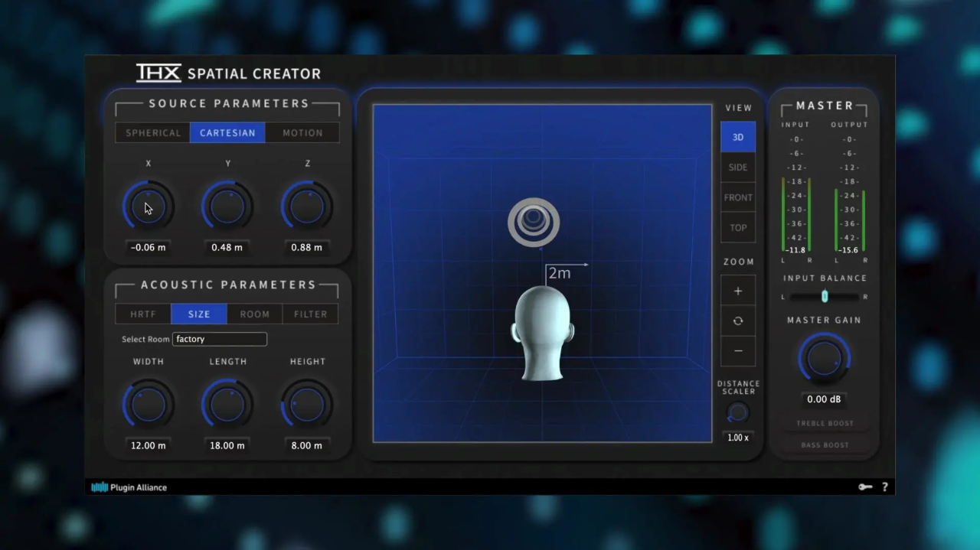The width and height of the screenshot is (980, 550).
Task: Open the Room tab under Acoustic Parameters
Action: (x=254, y=314)
